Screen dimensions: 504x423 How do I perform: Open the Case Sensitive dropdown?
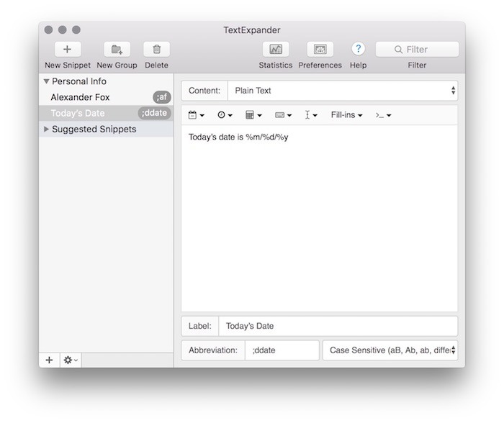[x=390, y=350]
